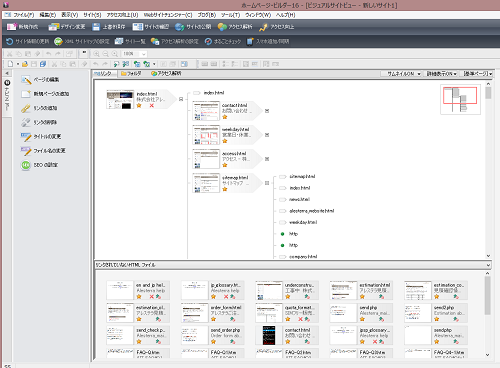Open アクセス解析 in the main toolbar
The image size is (500, 368).
pos(235,27)
